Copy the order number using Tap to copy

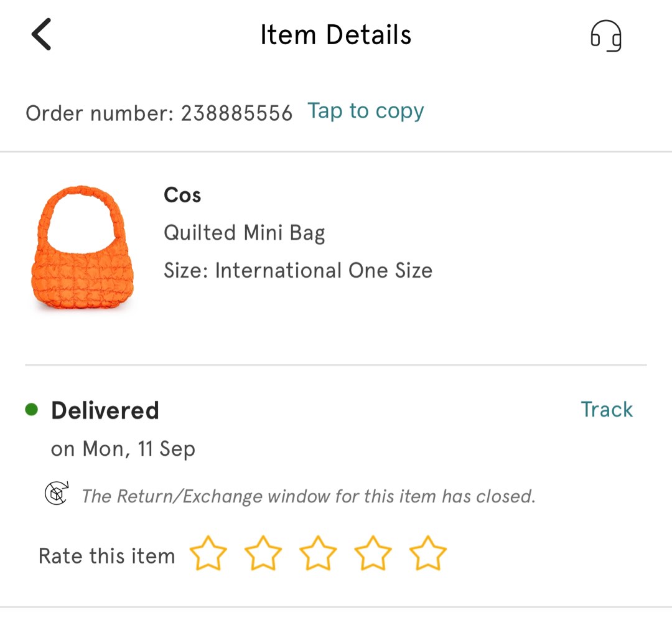pos(365,111)
